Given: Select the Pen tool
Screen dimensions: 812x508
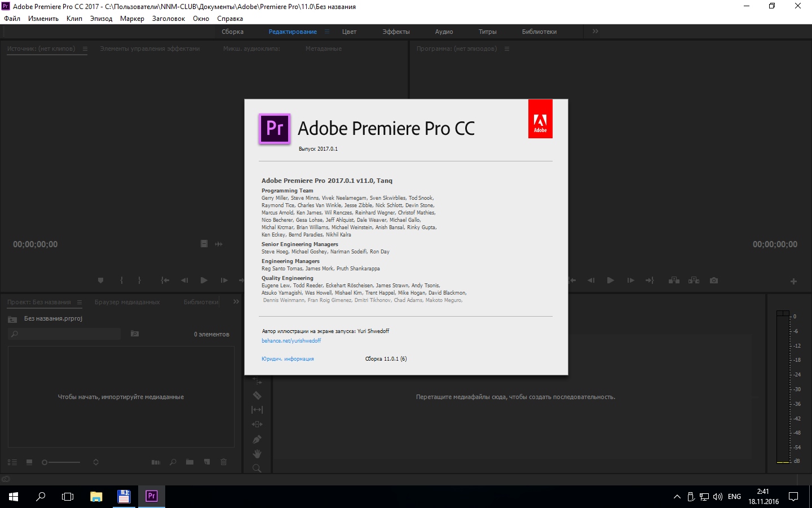Looking at the screenshot, I should 257,439.
